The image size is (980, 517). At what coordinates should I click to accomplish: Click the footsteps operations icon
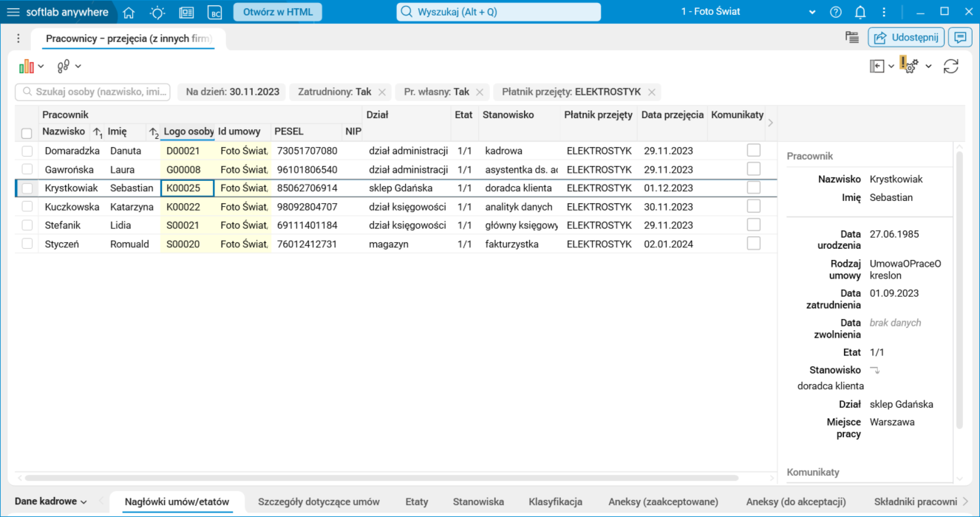click(63, 66)
